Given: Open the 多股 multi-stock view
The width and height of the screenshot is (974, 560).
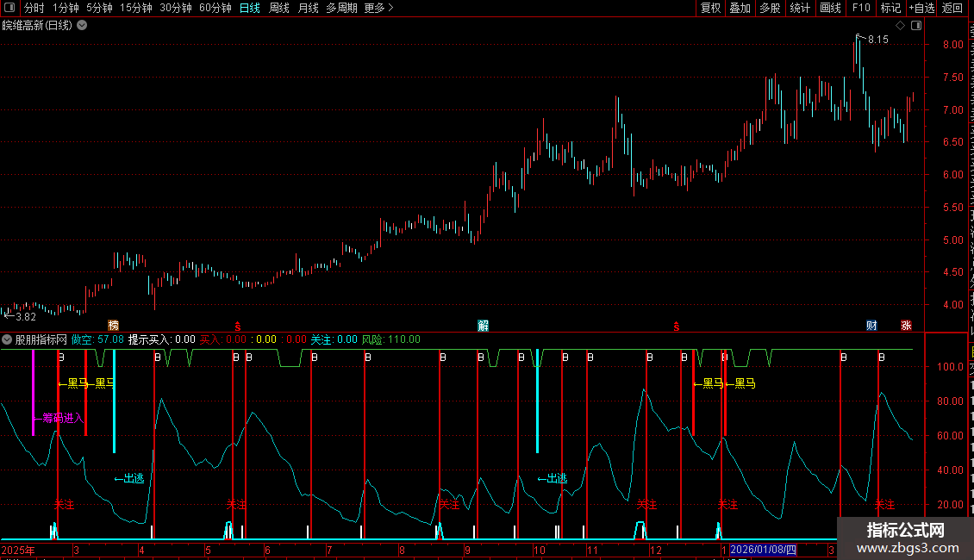Looking at the screenshot, I should coord(771,8).
